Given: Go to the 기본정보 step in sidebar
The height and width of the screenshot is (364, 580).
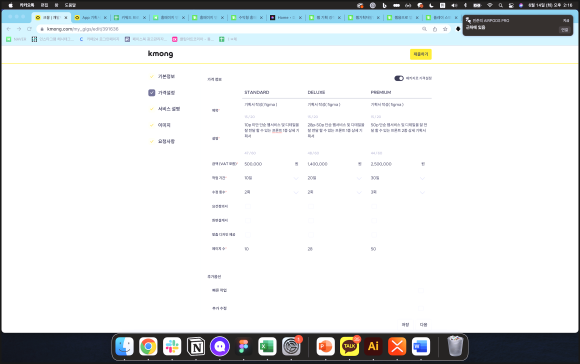Looking at the screenshot, I should click(166, 76).
